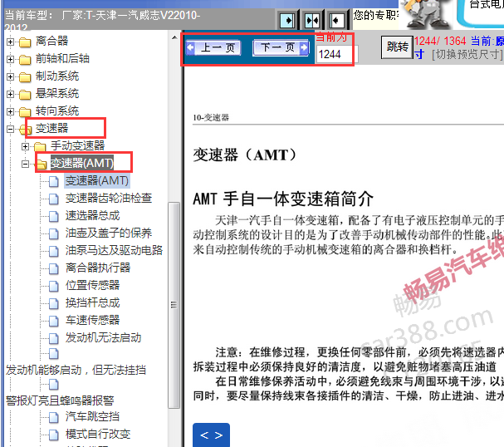Click the tree panel scrollbar thumb
Viewport: 504px width, 447px height.
click(174, 305)
